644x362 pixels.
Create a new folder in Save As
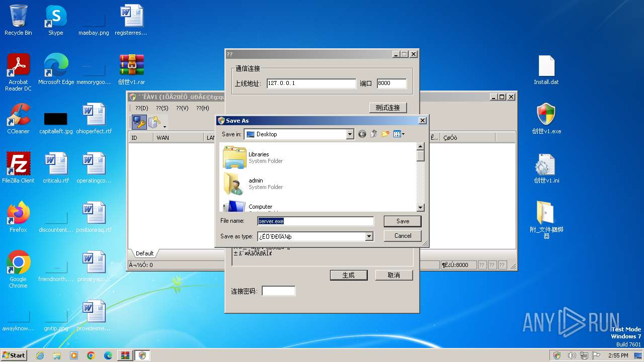click(385, 134)
